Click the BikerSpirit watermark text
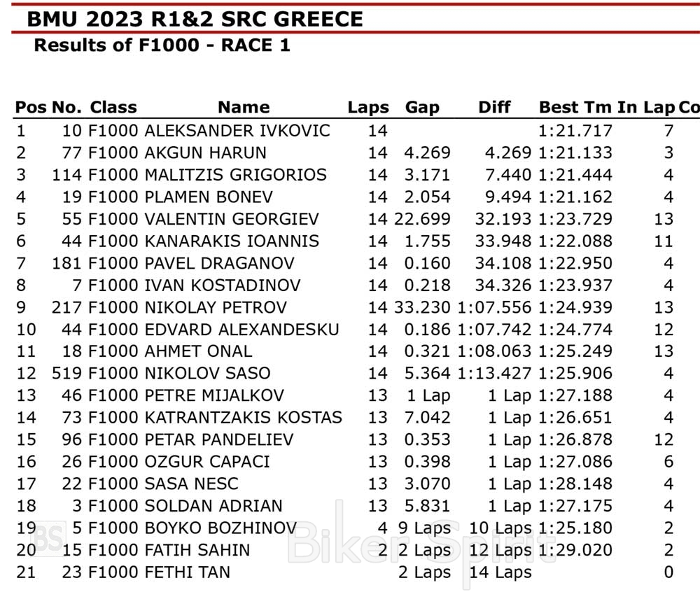Screen dimensions: 700x592 (x=412, y=542)
